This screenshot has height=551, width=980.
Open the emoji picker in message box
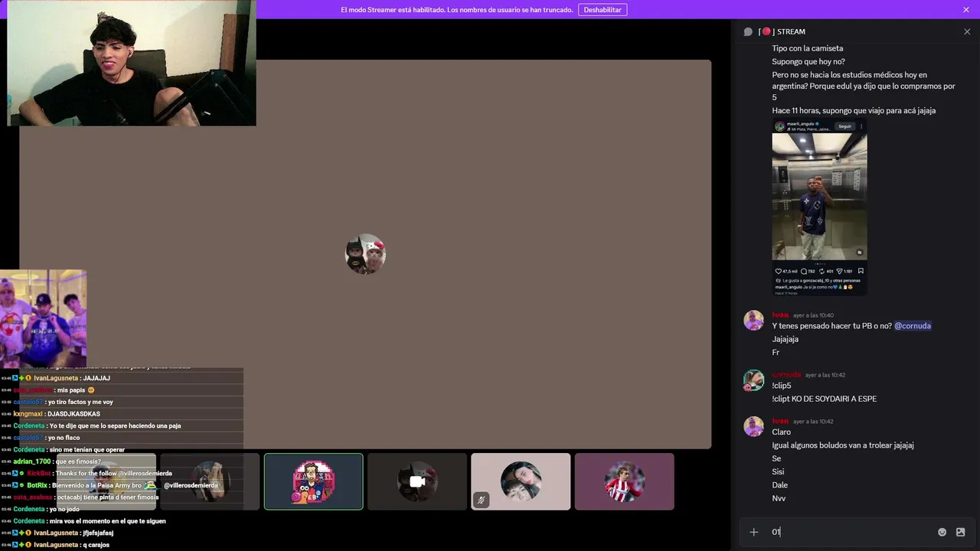(942, 532)
